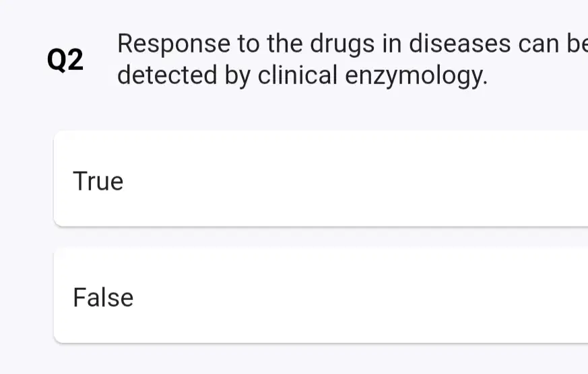Answer Q2 with the True card
588x374 pixels.
pos(321,179)
